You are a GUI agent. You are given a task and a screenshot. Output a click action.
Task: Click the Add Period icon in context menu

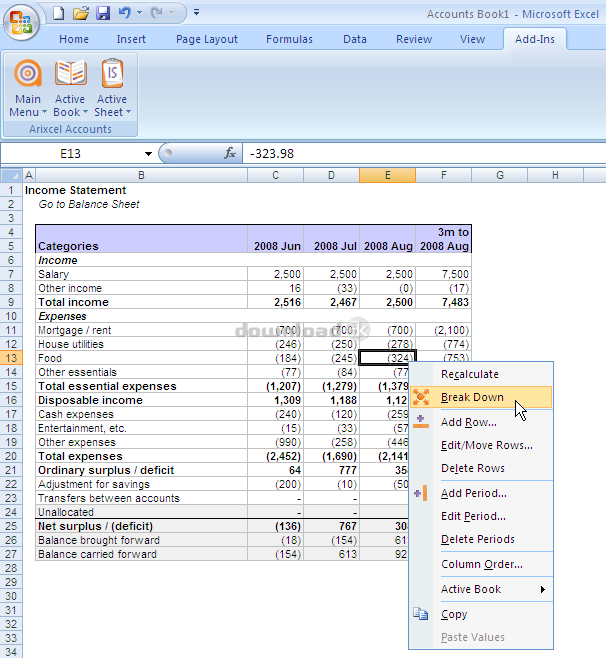click(x=421, y=493)
